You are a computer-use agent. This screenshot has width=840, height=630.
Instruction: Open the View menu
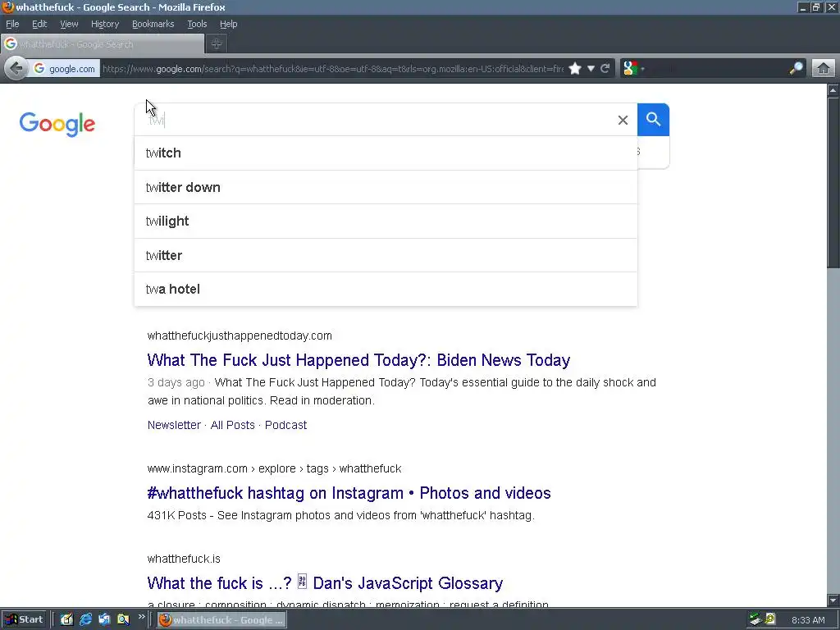point(69,24)
